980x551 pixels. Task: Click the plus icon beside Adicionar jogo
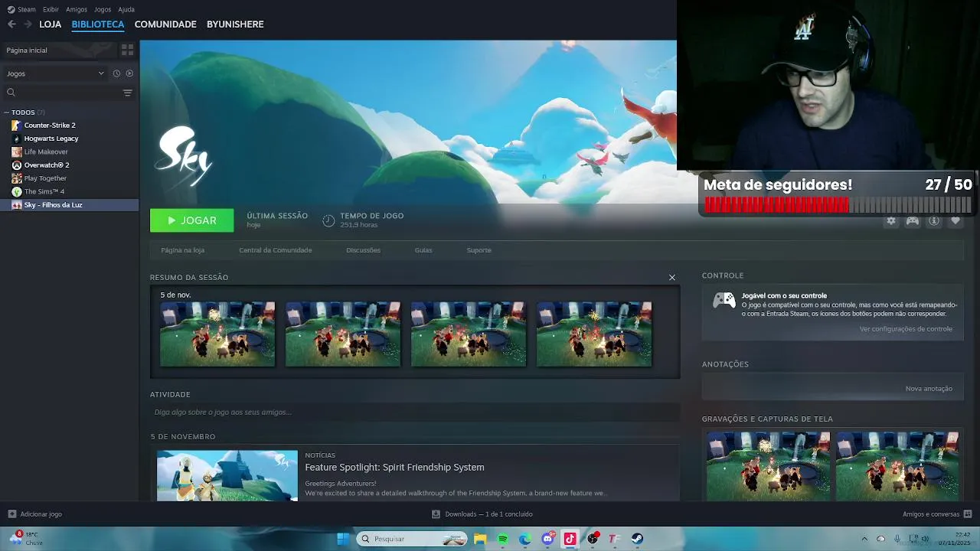pos(11,514)
